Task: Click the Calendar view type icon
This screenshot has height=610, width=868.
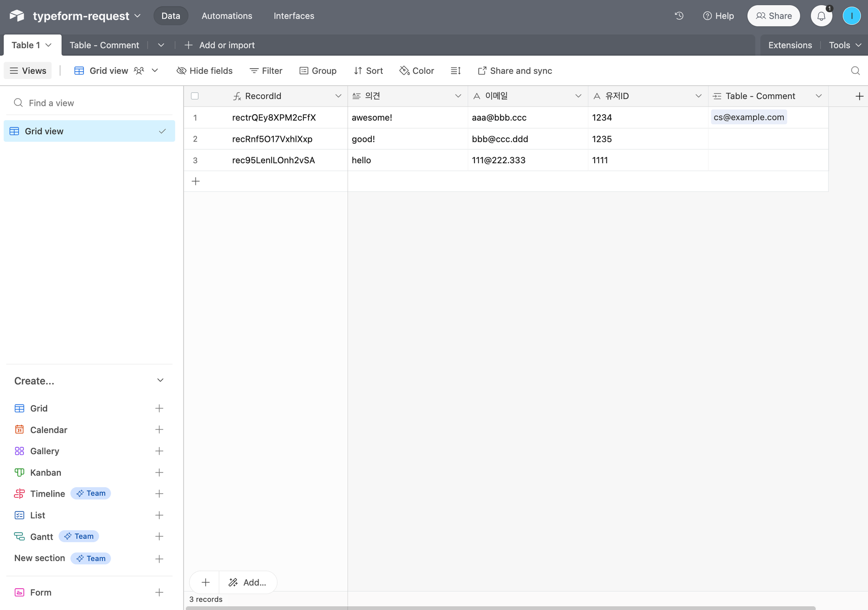Action: [x=20, y=430]
